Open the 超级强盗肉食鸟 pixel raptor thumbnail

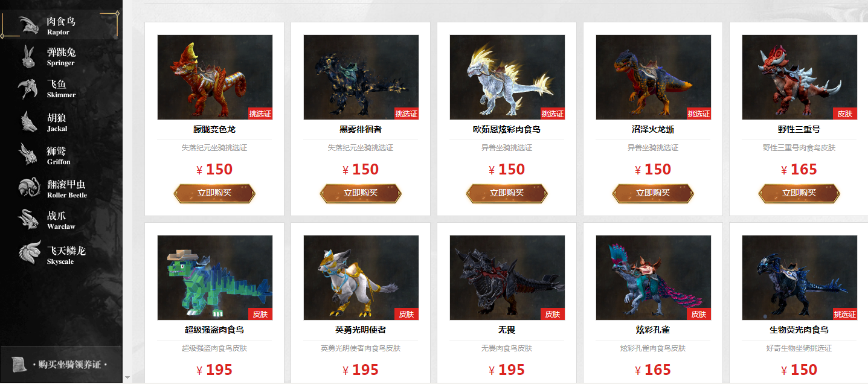point(214,278)
